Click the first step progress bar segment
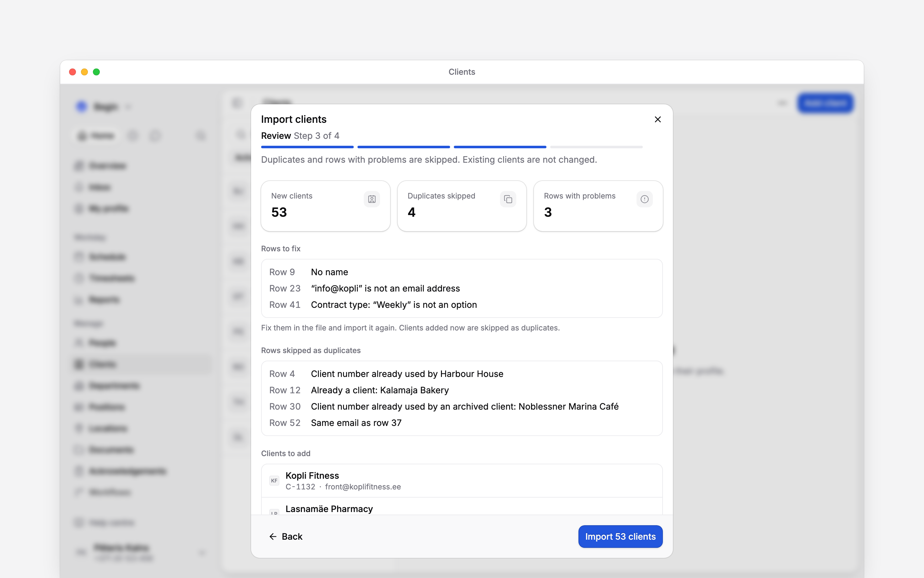The width and height of the screenshot is (924, 578). pyautogui.click(x=307, y=147)
